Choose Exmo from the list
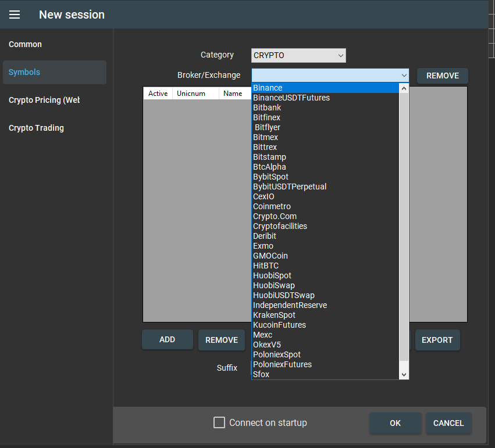Screen dimensions: 495x448 [x=326, y=246]
